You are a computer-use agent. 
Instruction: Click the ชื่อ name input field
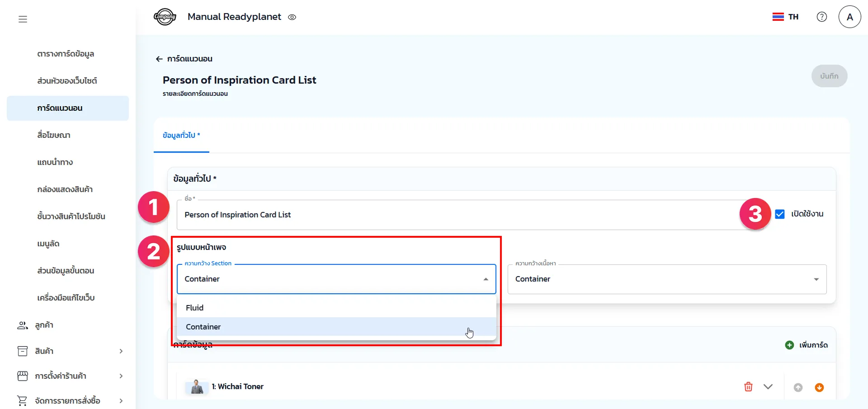[452, 215]
